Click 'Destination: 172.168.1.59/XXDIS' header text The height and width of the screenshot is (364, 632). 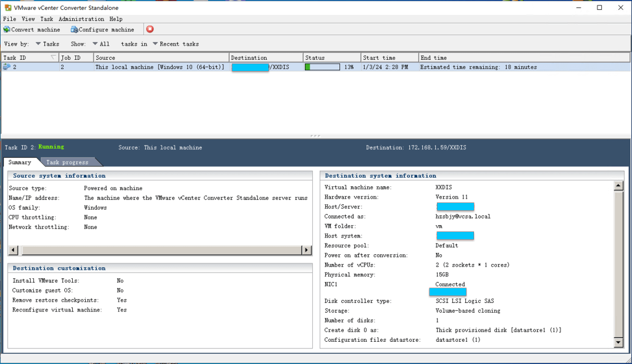(416, 147)
